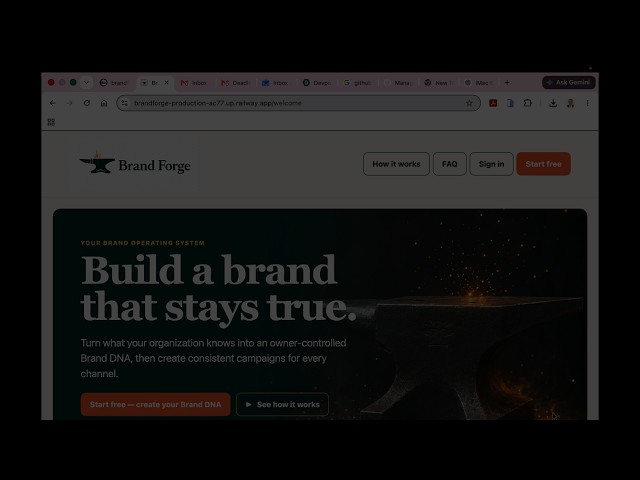640x480 pixels.
Task: Bookmark this page with the star icon
Action: click(469, 103)
